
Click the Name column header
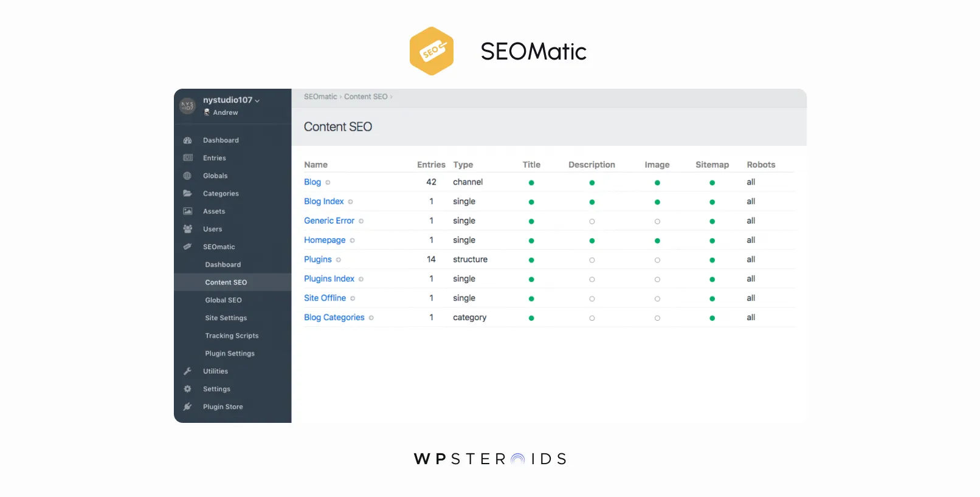tap(316, 165)
